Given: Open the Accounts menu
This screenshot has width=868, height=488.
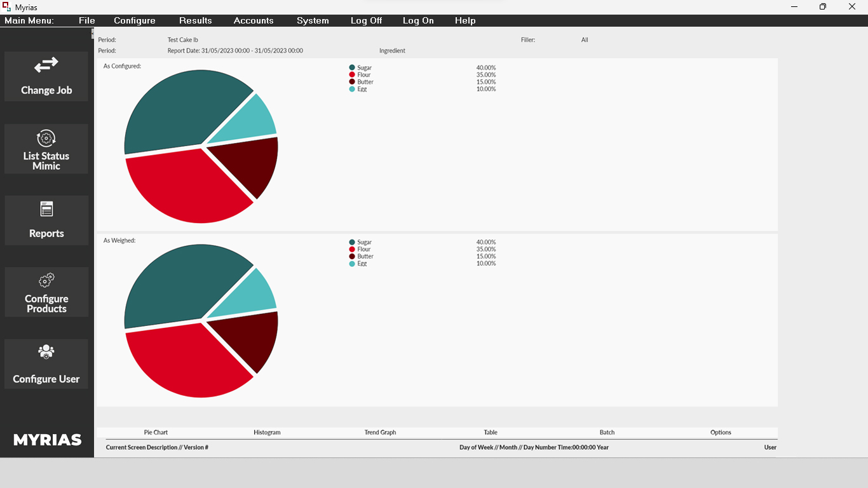Looking at the screenshot, I should pos(254,20).
